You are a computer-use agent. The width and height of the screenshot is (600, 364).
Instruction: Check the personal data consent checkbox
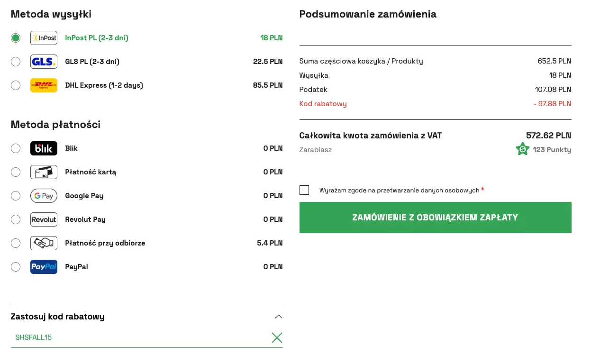pos(304,190)
